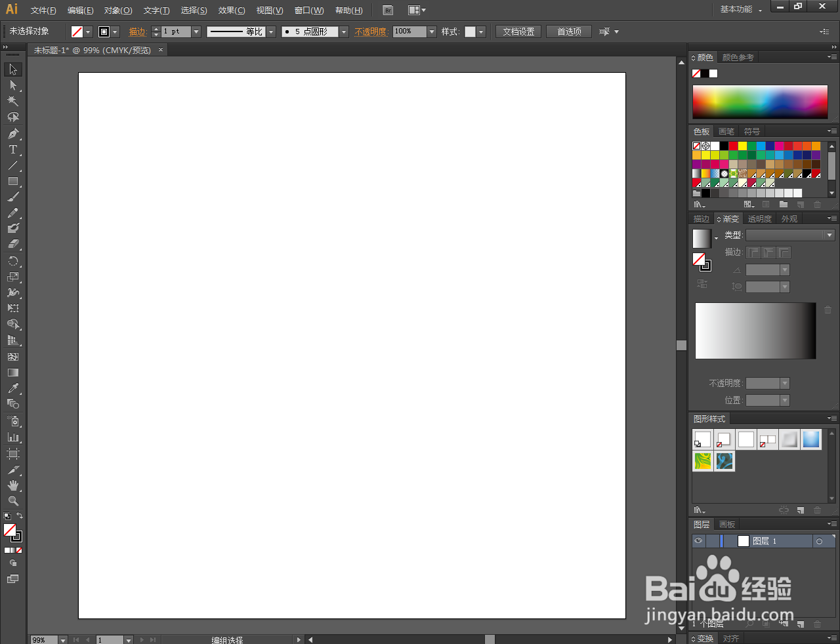Select the Eraser tool

pyautogui.click(x=13, y=244)
